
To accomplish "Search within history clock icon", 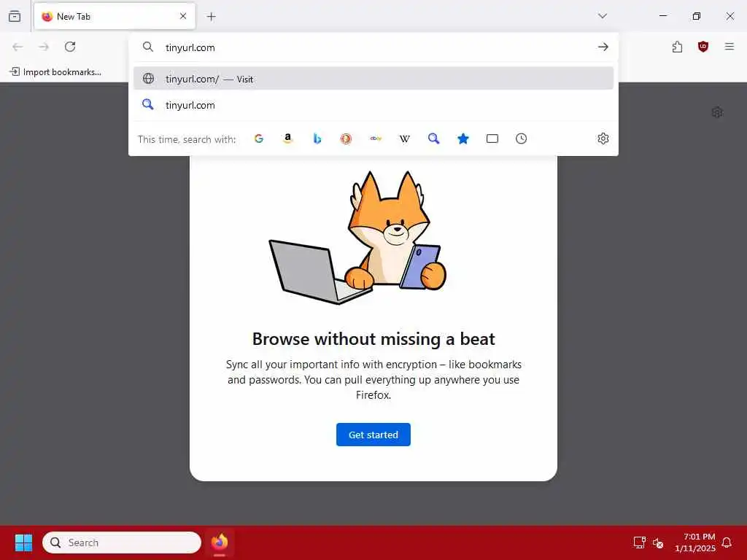I will (x=521, y=139).
